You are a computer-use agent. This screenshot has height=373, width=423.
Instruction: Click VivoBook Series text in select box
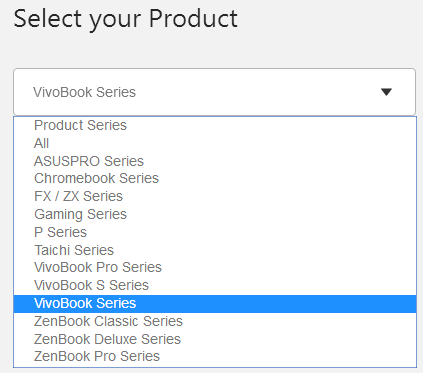(x=84, y=92)
